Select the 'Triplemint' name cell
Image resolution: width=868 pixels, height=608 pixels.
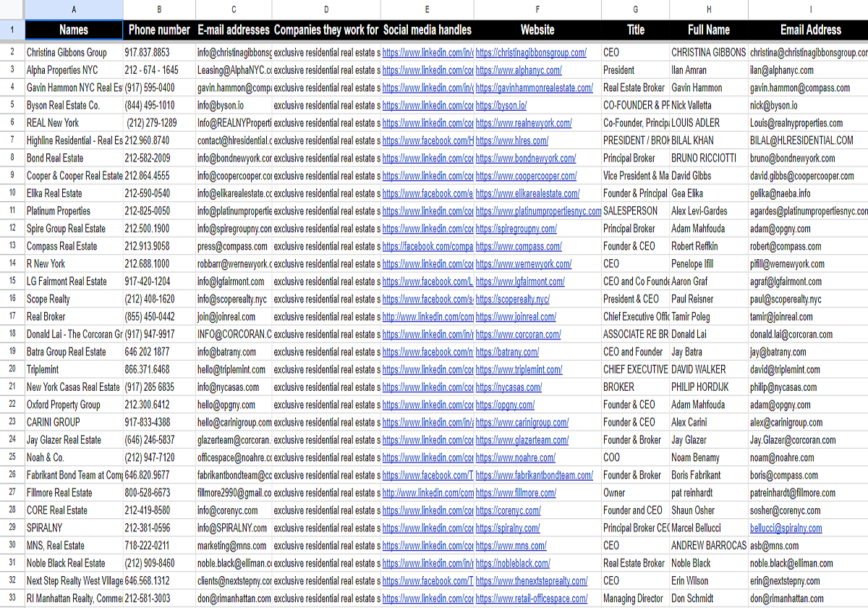[74, 369]
